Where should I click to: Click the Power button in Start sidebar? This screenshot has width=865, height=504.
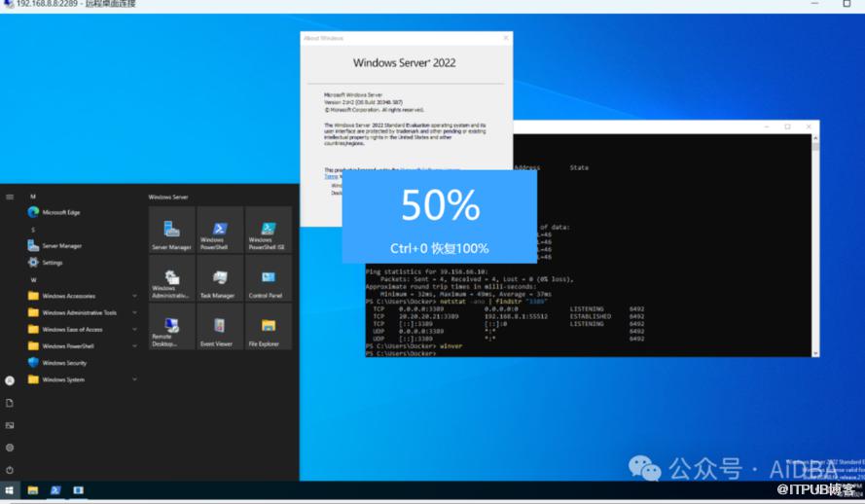click(x=10, y=470)
